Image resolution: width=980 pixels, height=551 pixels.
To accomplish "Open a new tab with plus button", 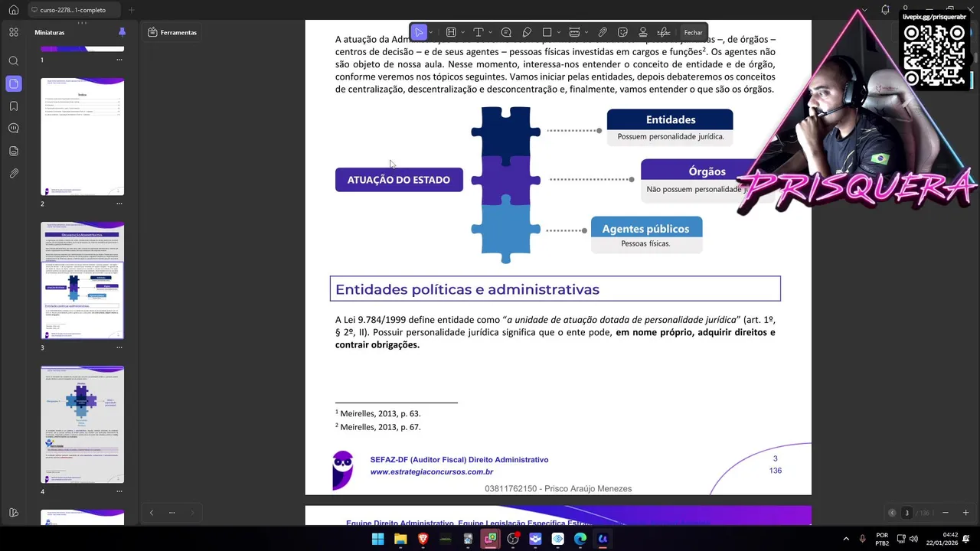I will [131, 10].
